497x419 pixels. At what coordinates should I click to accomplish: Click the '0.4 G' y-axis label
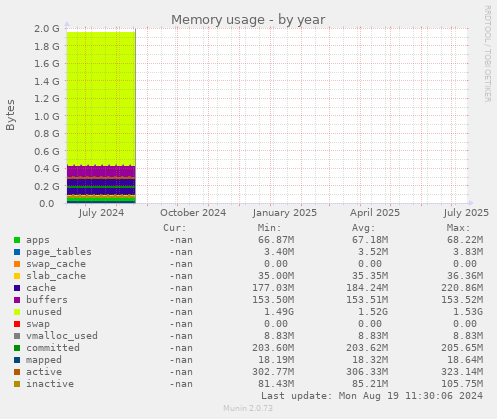(47, 169)
